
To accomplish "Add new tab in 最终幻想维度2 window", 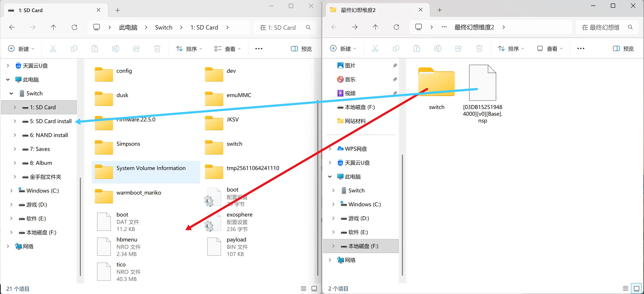I will pos(440,10).
